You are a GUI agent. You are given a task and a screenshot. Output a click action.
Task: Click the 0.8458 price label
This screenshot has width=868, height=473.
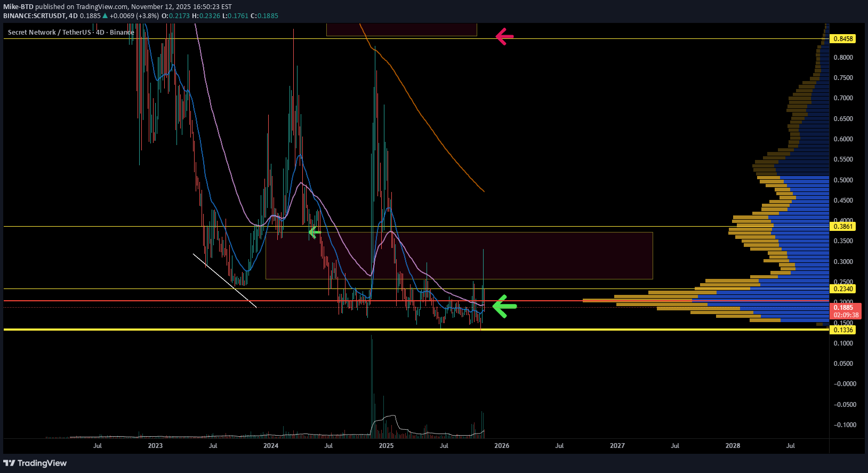coord(843,39)
